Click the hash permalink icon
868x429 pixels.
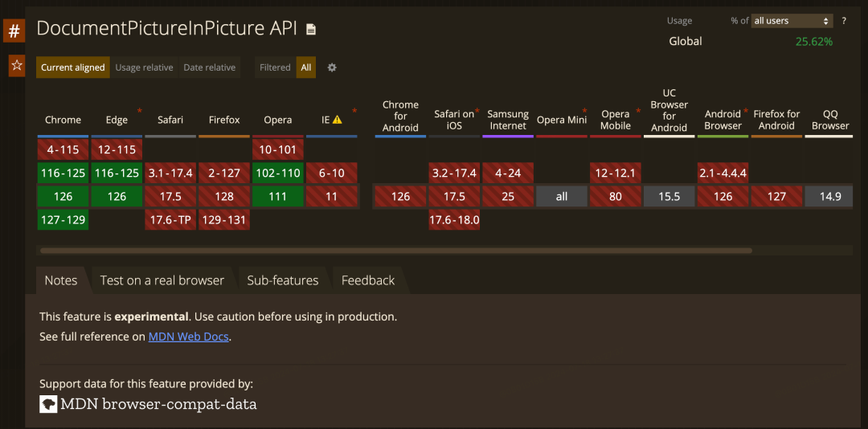[14, 31]
